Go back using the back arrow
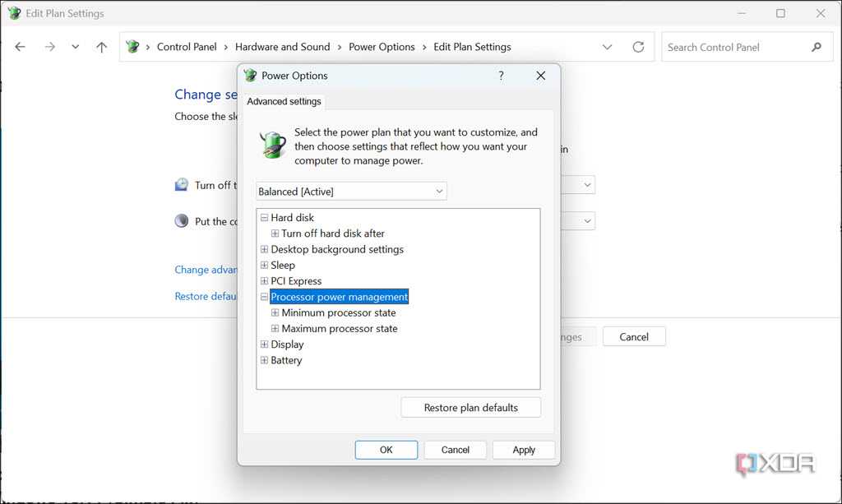 coord(20,47)
